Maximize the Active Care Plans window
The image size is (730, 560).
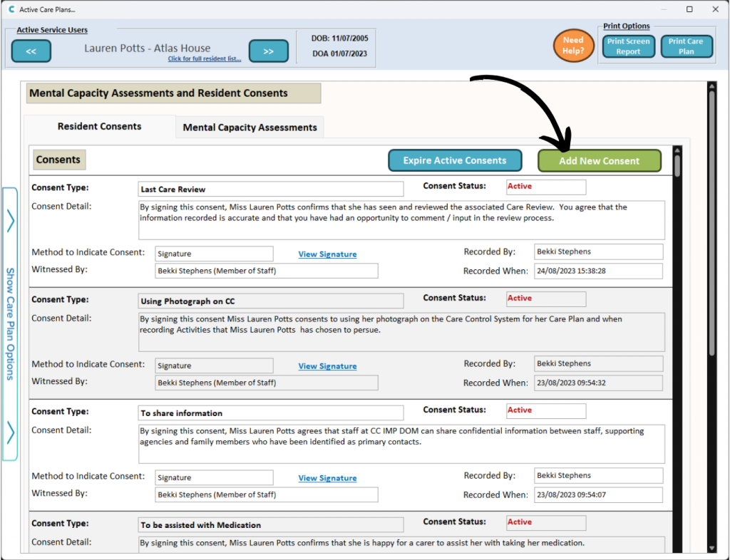[x=689, y=9]
